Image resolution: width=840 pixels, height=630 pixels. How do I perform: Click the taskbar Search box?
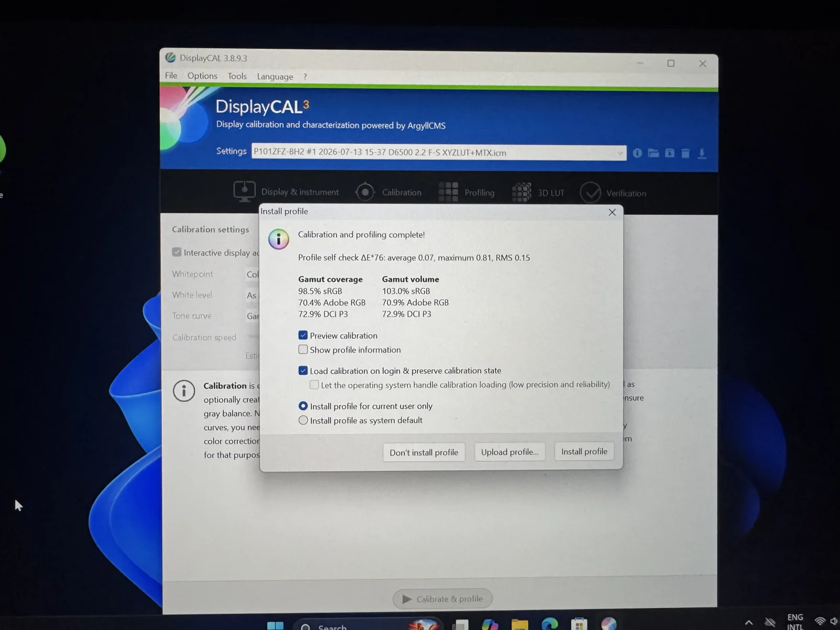click(x=367, y=626)
